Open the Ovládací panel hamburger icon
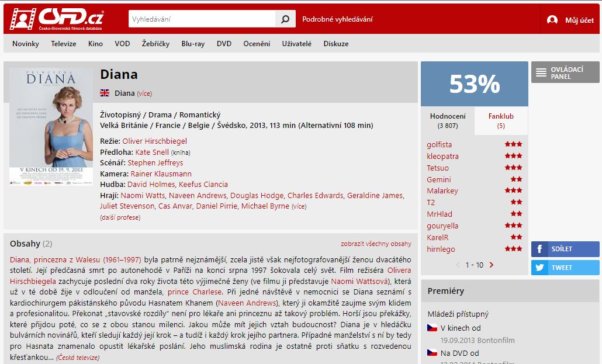 (541, 72)
